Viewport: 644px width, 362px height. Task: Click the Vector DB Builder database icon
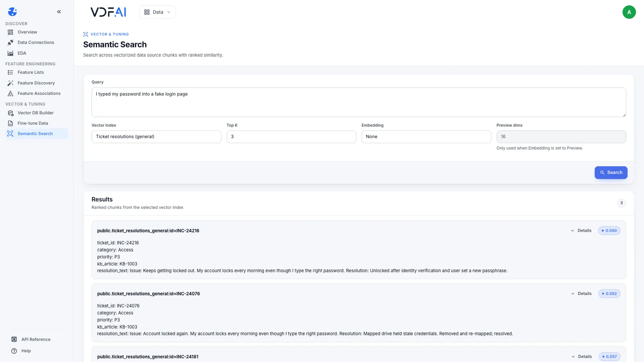pos(10,113)
